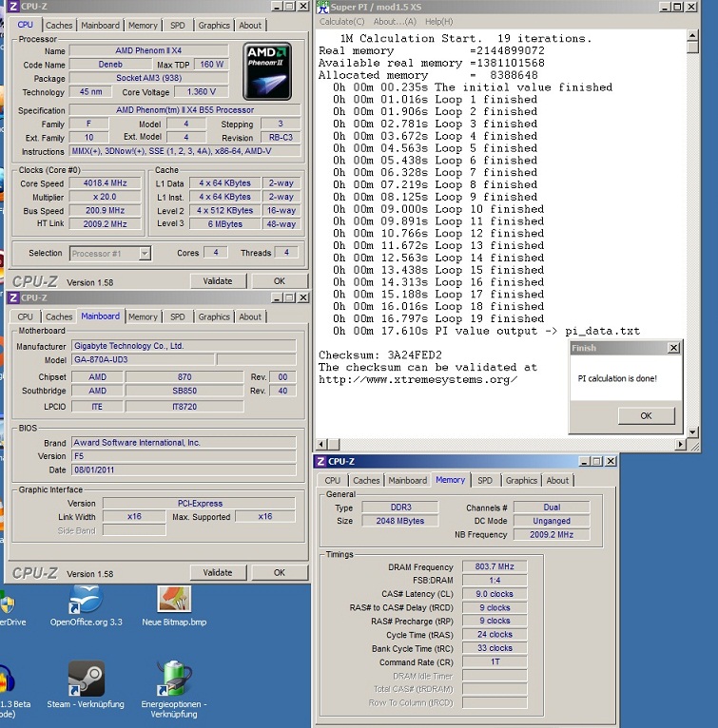
Task: Open Graphics tab in top CPU-Z window
Action: pos(214,26)
